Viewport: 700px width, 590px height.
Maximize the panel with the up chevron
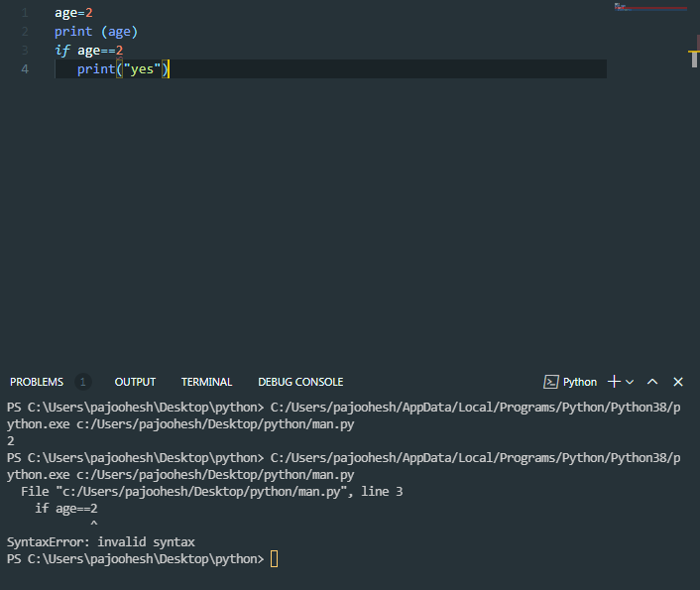coord(652,382)
